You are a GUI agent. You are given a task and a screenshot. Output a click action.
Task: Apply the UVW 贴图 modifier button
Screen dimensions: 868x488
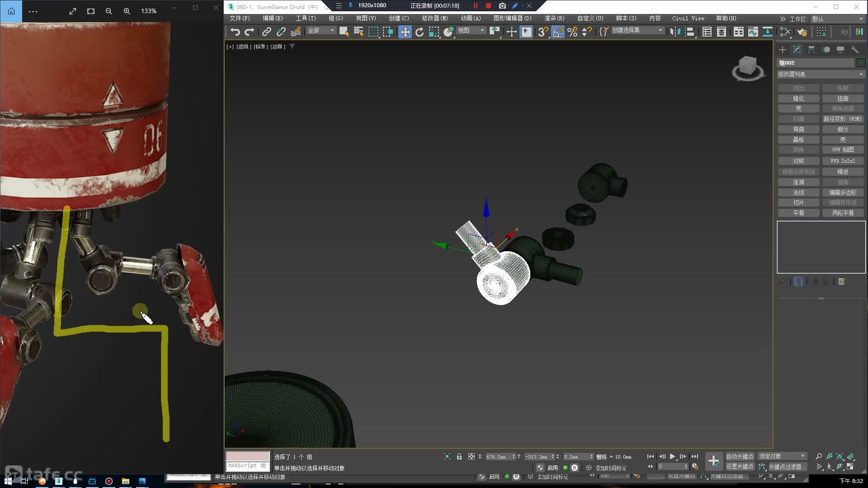pos(843,150)
